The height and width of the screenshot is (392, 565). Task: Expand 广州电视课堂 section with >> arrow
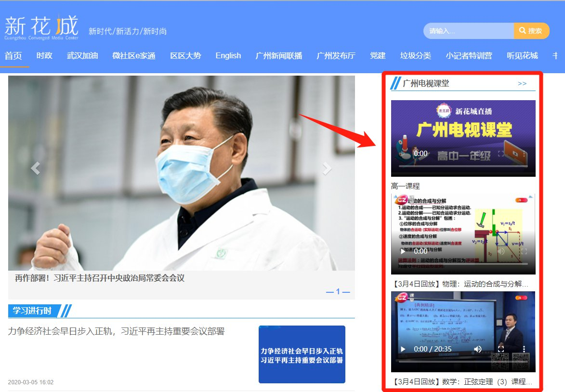point(522,83)
